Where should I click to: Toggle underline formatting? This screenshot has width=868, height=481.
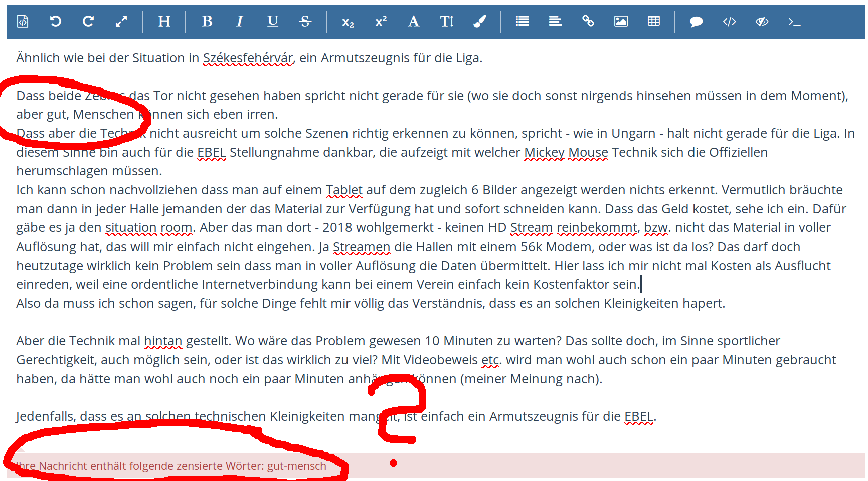tap(272, 21)
